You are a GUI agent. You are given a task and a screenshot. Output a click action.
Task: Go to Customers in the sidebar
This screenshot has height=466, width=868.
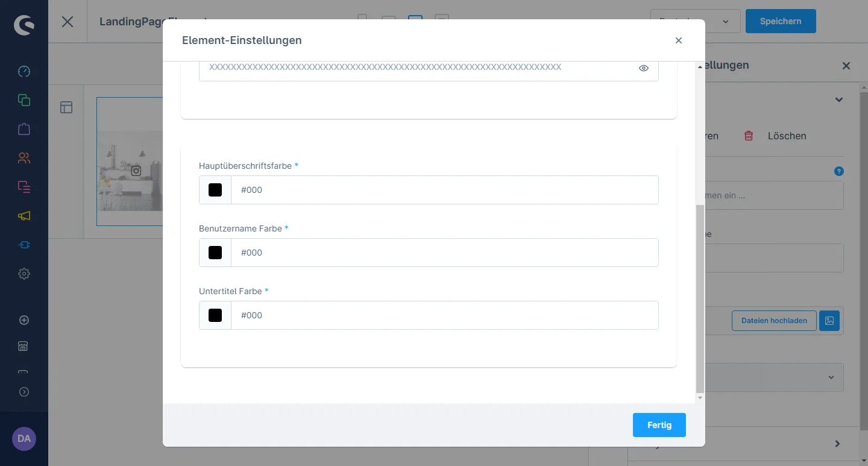24,158
